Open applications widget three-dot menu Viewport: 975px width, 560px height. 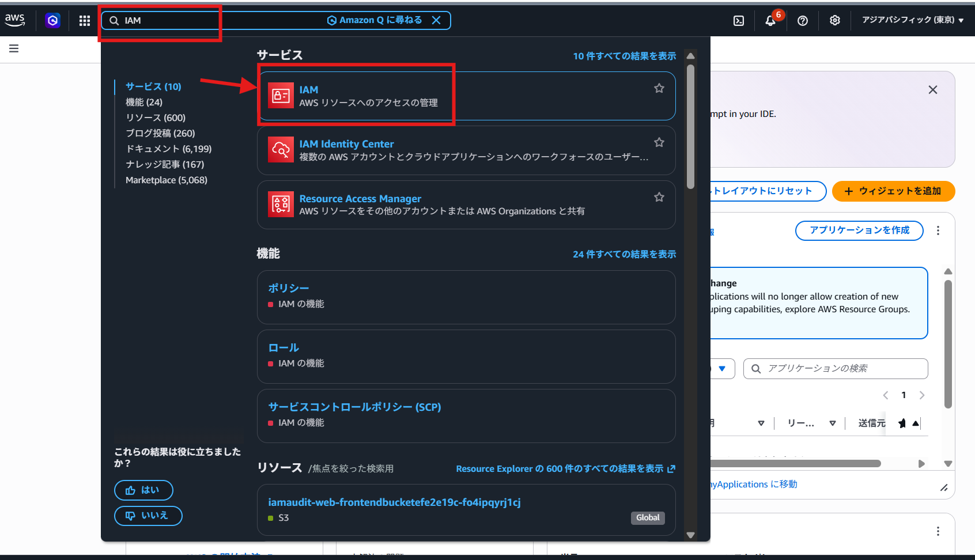(938, 230)
